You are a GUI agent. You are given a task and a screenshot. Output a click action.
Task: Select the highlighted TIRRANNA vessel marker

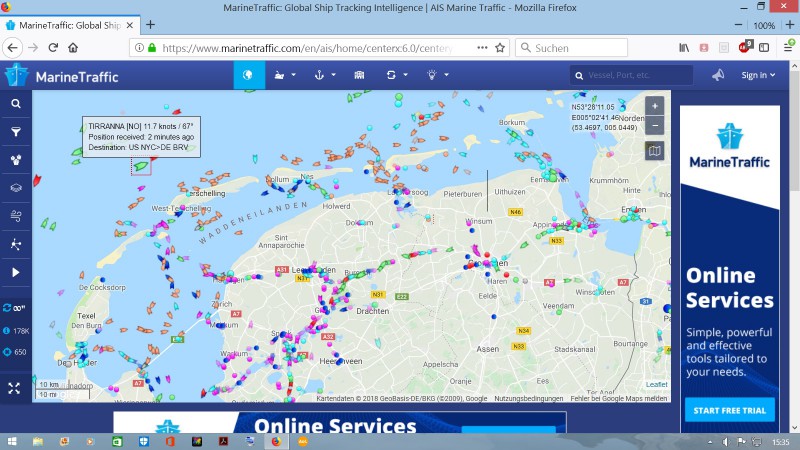click(141, 166)
